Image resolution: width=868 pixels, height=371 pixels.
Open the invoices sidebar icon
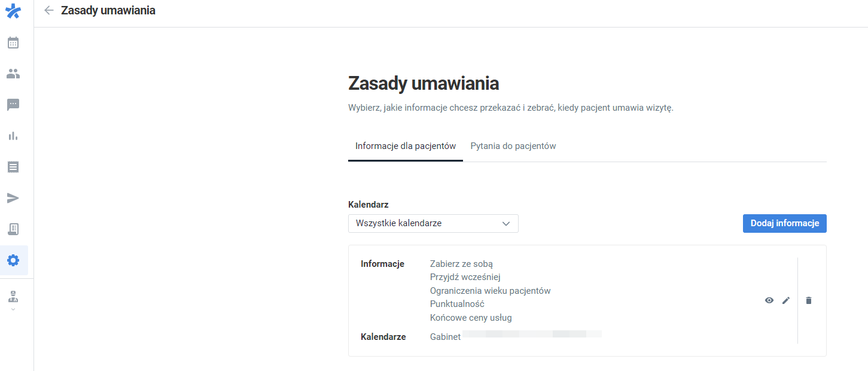(x=13, y=229)
